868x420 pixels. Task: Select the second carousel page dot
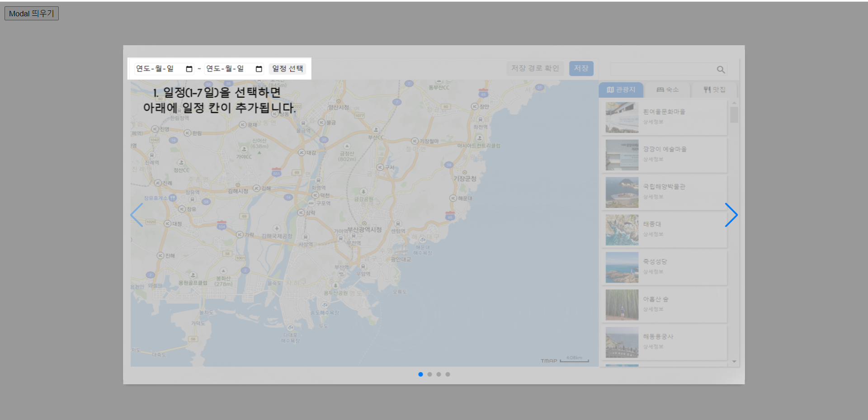click(429, 374)
